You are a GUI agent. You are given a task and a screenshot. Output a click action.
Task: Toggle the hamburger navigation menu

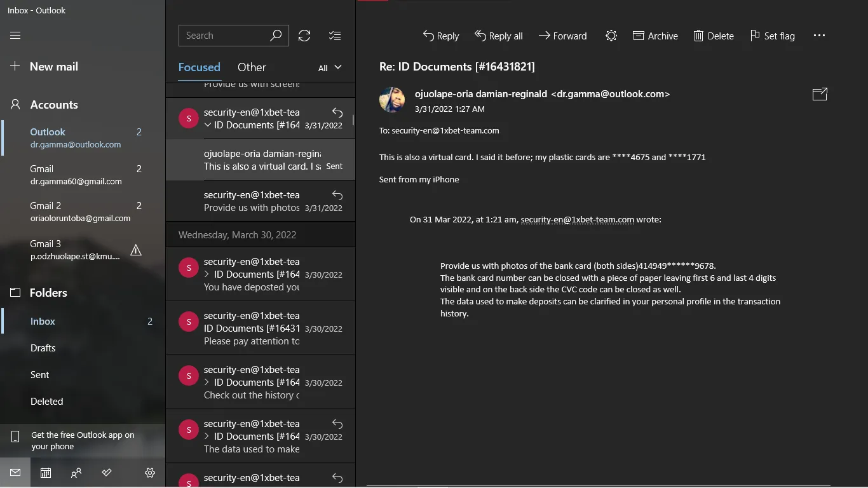pos(15,36)
